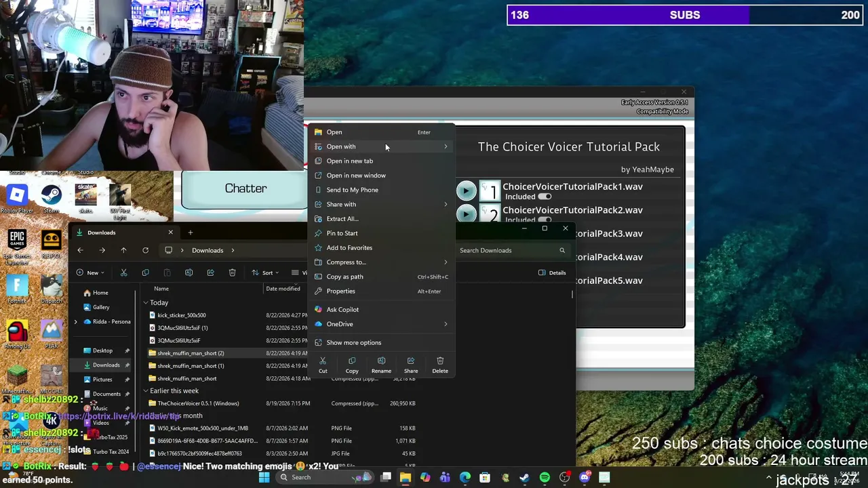
Task: Expand the Share with submenu
Action: point(381,204)
